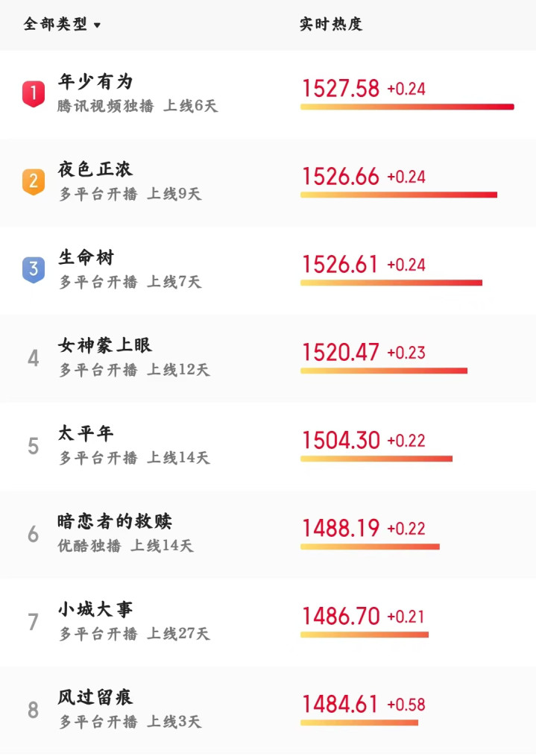Click the rank number 4
The image size is (536, 756).
(33, 359)
